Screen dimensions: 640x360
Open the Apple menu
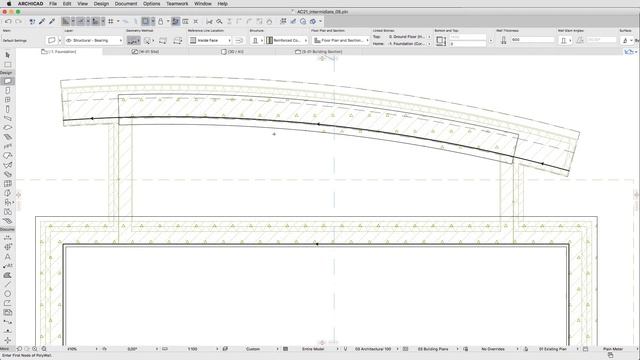tap(9, 4)
